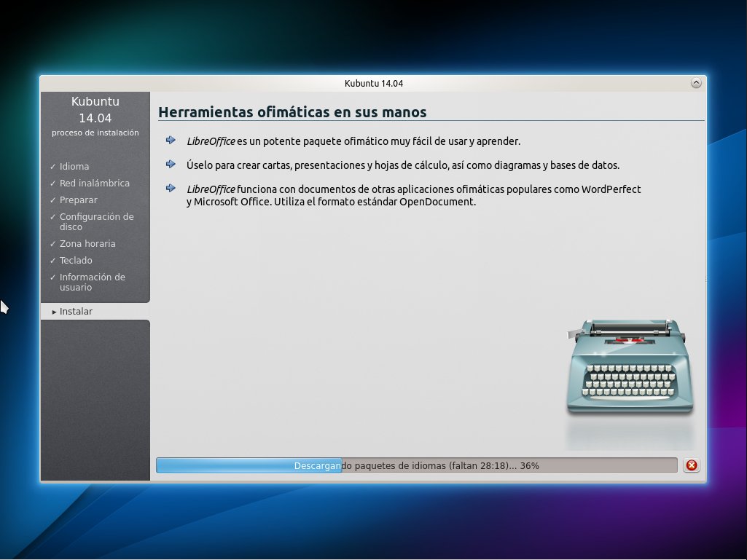
Task: Click the Red inalámbrica step
Action: (94, 183)
